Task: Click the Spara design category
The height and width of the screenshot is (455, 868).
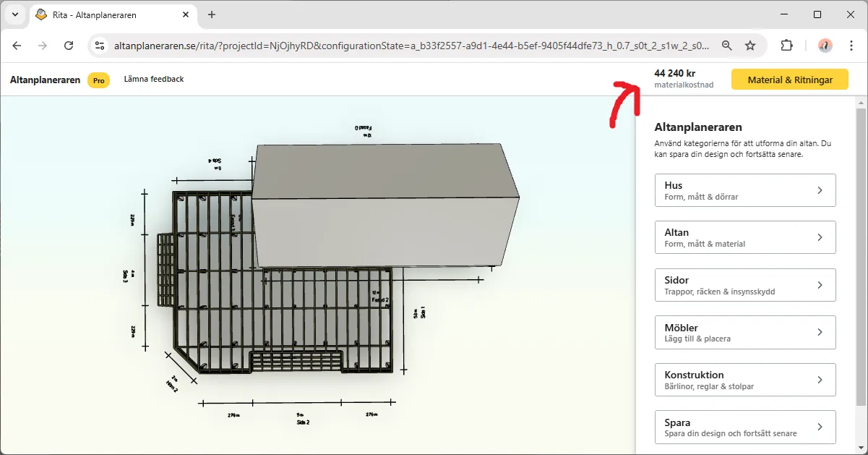Action: [744, 427]
